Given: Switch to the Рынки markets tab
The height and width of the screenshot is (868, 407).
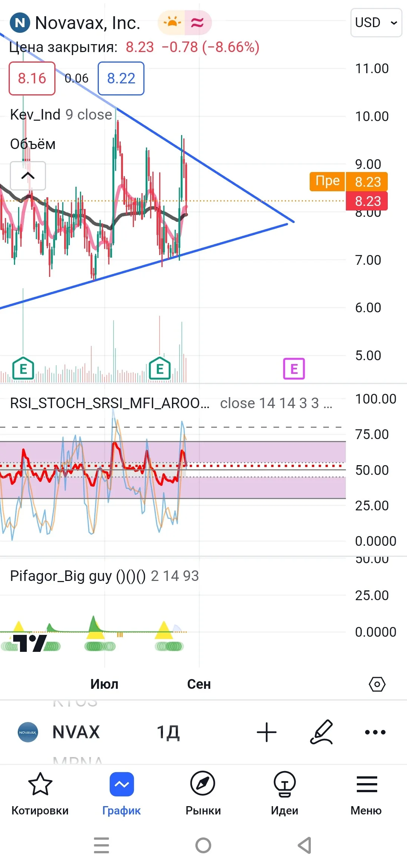Looking at the screenshot, I should point(203,794).
